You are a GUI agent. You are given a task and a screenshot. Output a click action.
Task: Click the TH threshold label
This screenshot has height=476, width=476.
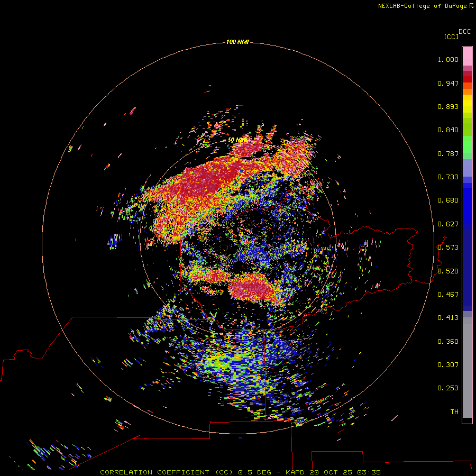click(454, 412)
